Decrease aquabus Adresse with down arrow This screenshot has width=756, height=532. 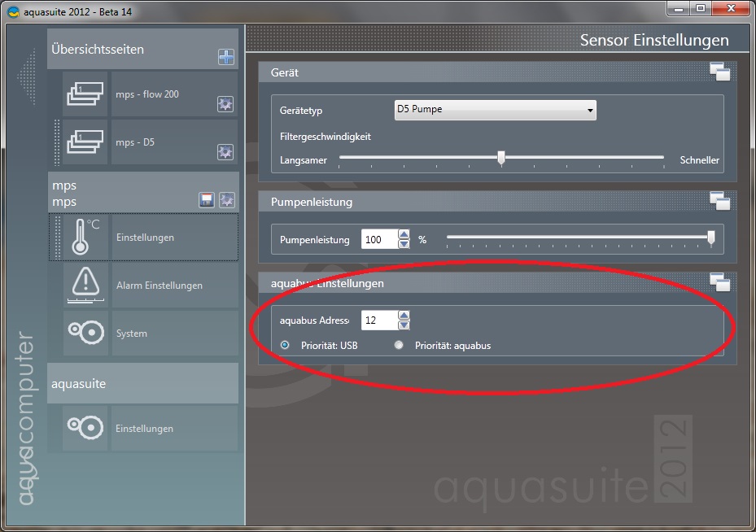pos(404,325)
